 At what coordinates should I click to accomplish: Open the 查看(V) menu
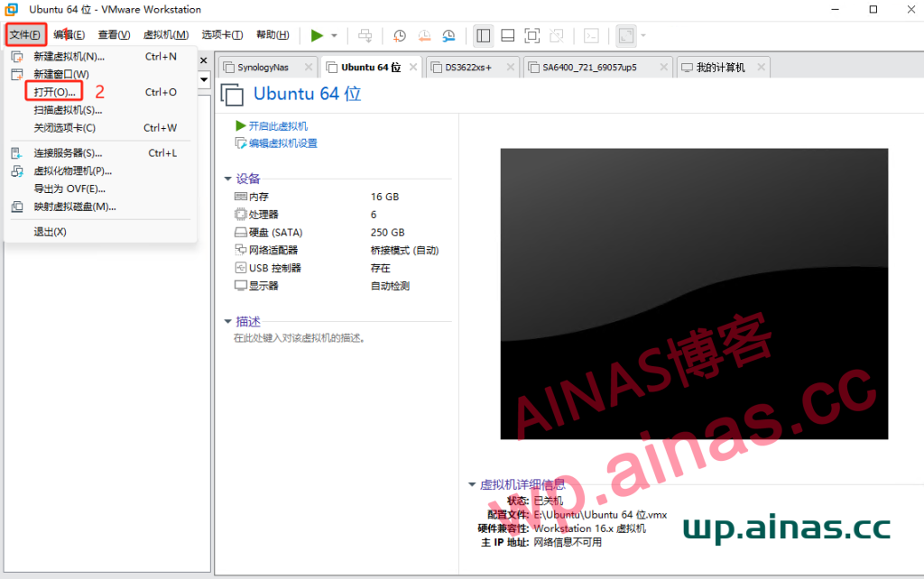tap(114, 35)
